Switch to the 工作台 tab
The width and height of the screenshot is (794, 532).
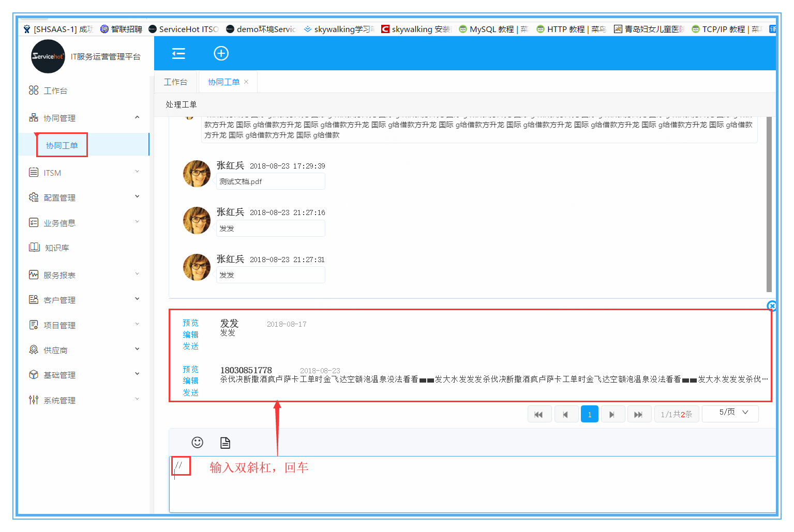tap(175, 82)
